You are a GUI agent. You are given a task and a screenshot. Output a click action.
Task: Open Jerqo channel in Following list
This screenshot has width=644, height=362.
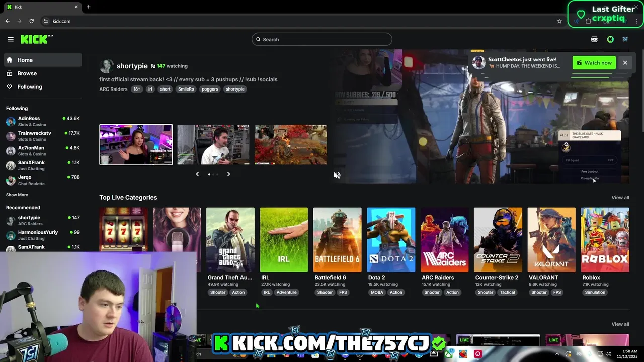43,180
